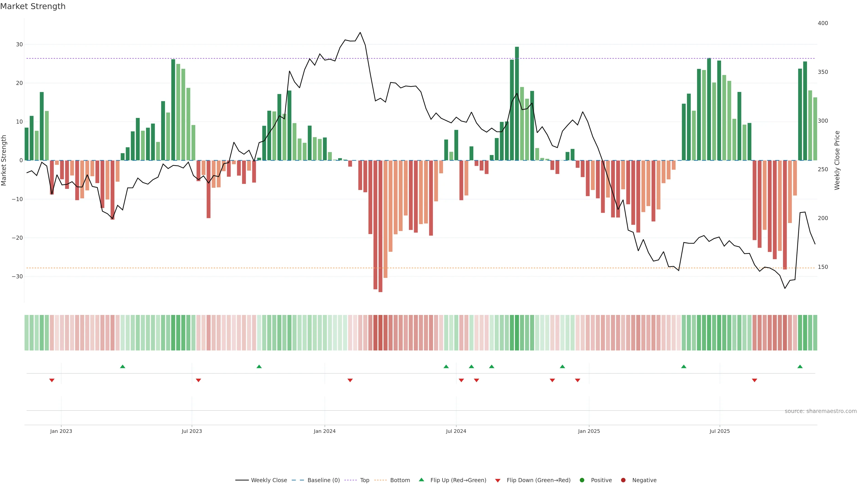Click the Market Strength chart title

pos(33,6)
